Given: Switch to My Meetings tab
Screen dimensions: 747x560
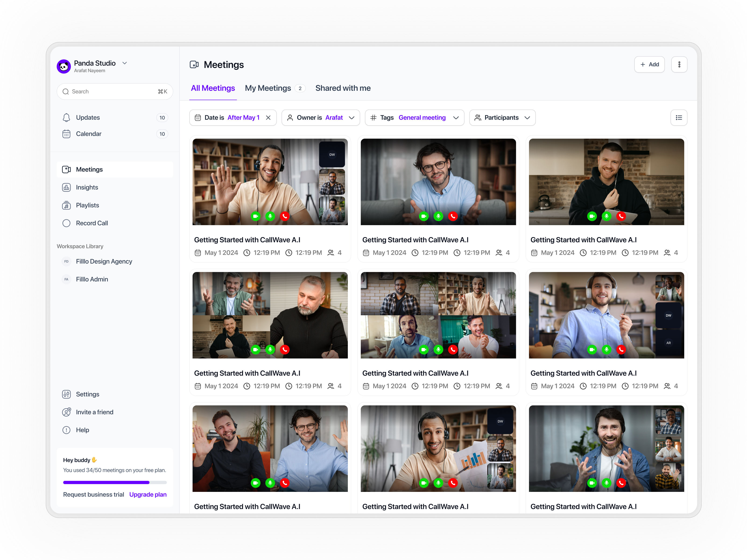Looking at the screenshot, I should point(268,88).
